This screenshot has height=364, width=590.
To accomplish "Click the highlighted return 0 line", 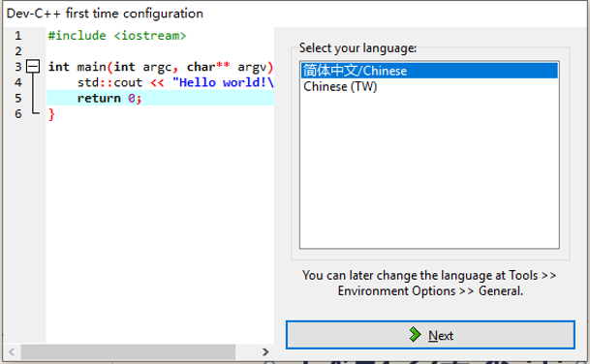I will coord(160,98).
